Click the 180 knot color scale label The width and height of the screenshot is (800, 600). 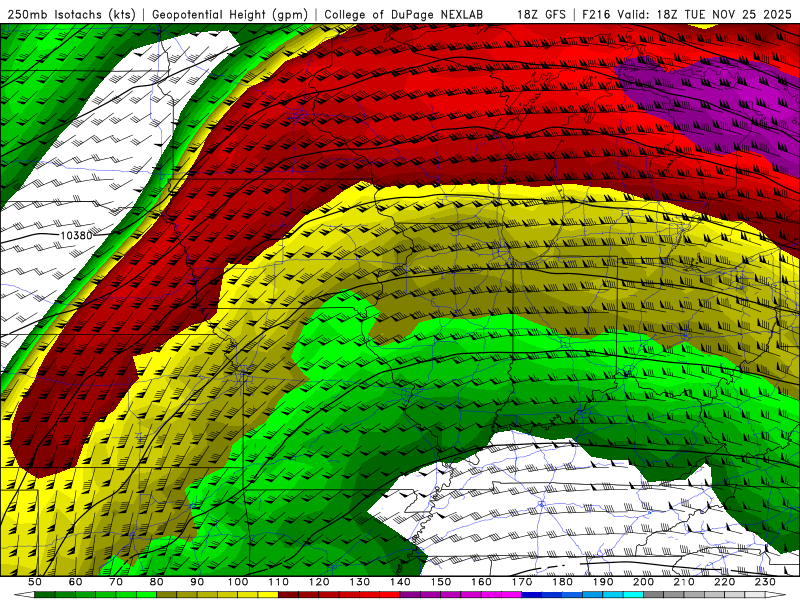coord(562,582)
